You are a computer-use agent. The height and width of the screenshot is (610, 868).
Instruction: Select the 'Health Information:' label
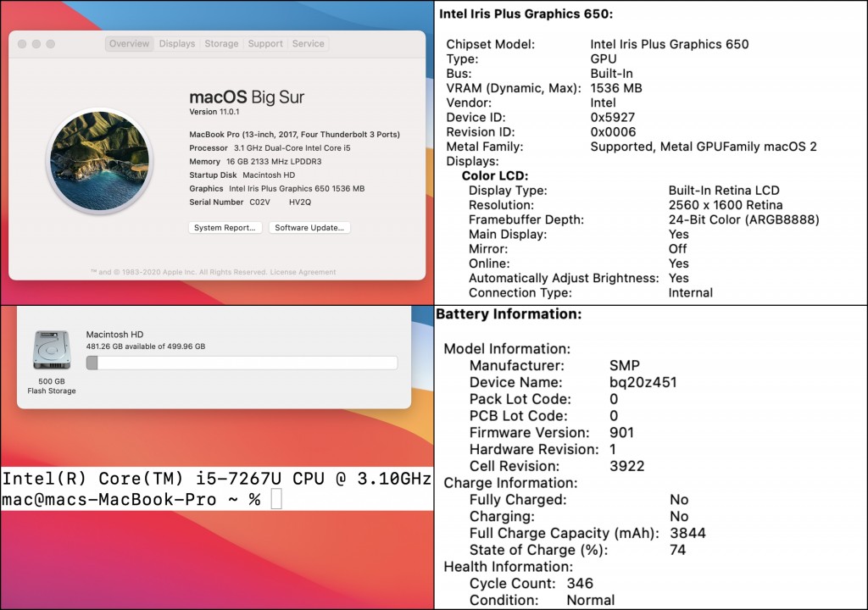509,567
